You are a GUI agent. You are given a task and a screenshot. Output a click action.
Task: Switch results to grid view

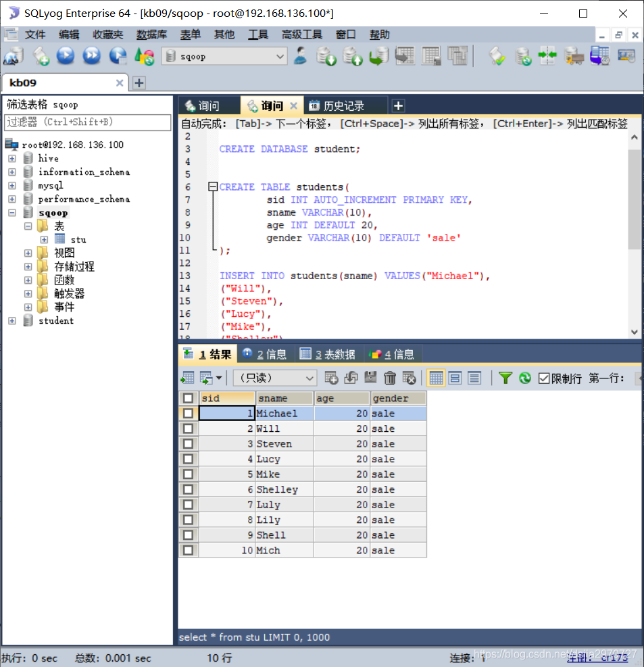(436, 378)
